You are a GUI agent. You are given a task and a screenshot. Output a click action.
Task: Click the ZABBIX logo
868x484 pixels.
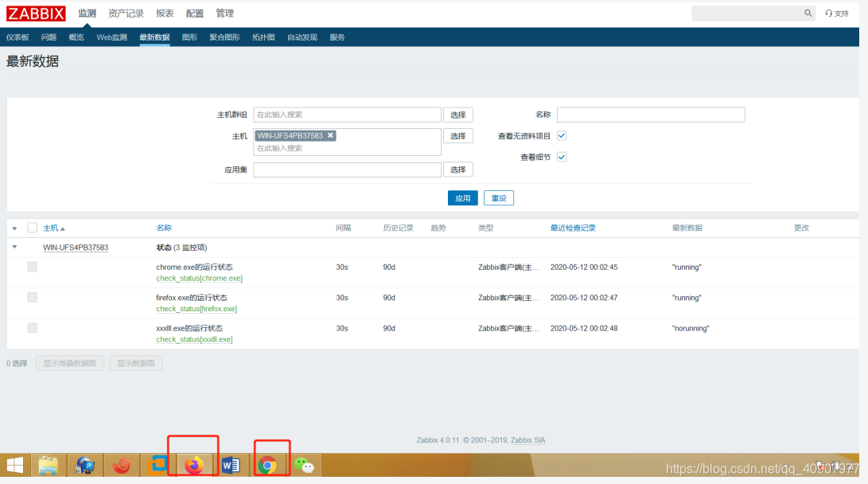click(36, 14)
